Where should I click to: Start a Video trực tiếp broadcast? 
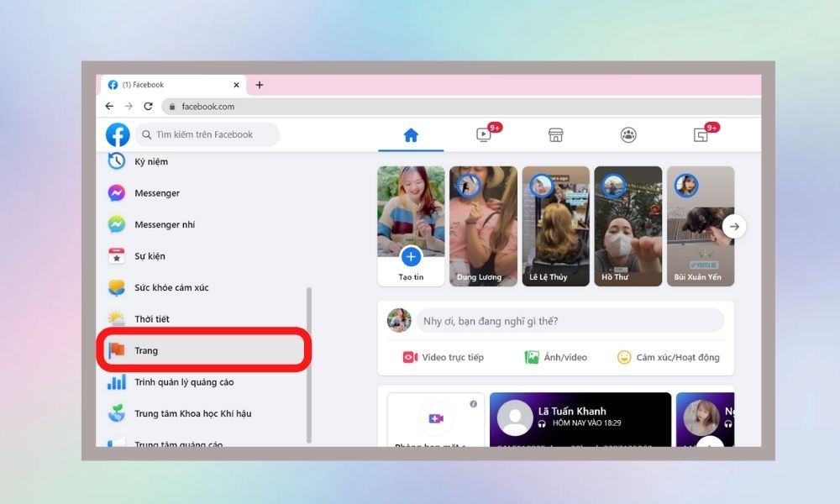443,357
